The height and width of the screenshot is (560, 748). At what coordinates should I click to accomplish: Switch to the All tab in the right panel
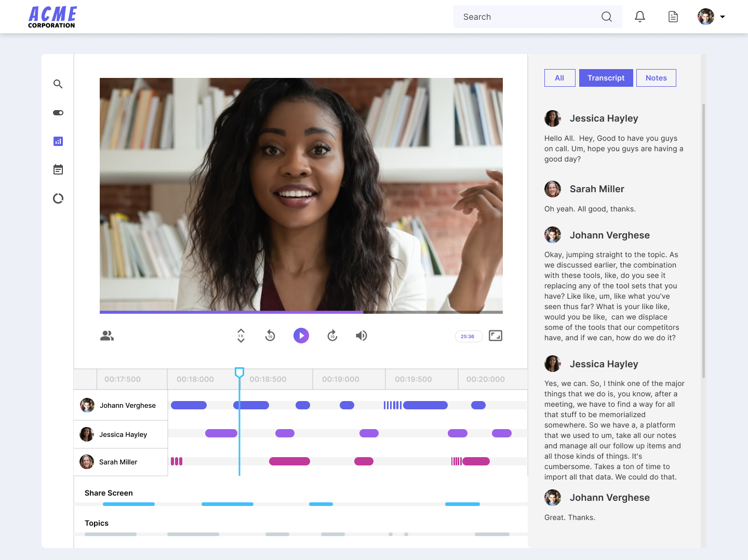pyautogui.click(x=559, y=77)
